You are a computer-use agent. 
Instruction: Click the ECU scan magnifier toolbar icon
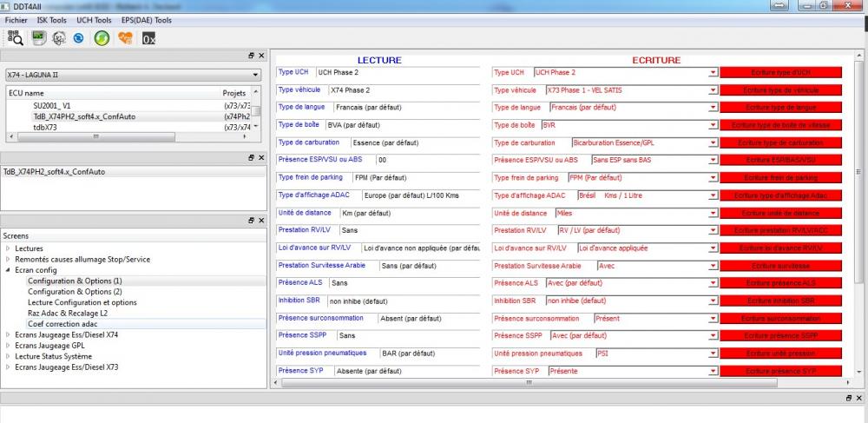(16, 38)
